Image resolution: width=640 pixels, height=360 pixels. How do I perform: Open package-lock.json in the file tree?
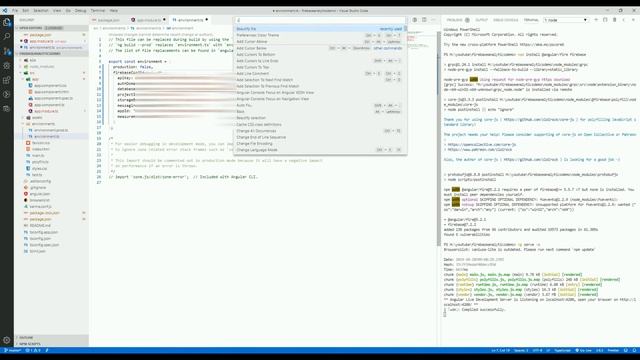[44, 213]
